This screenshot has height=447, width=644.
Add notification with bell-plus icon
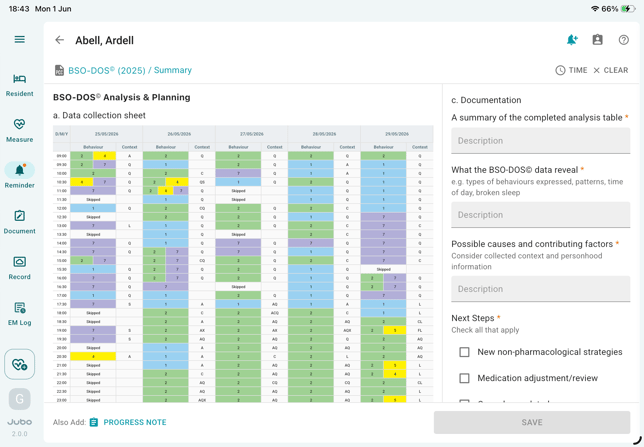tap(572, 40)
